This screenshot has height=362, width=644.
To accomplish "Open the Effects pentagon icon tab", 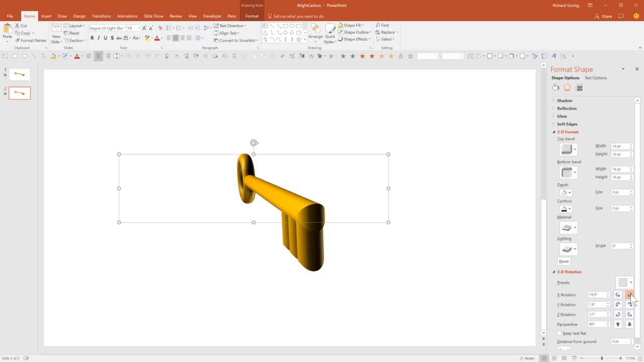I will pos(567,87).
